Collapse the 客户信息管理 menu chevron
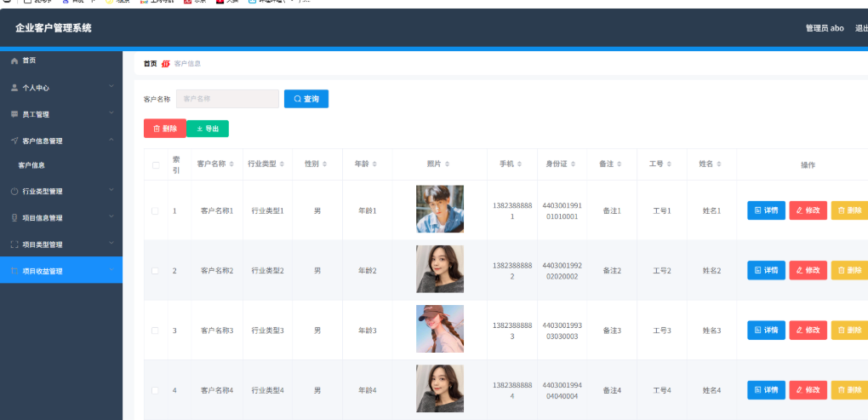The height and width of the screenshot is (420, 868). (111, 140)
